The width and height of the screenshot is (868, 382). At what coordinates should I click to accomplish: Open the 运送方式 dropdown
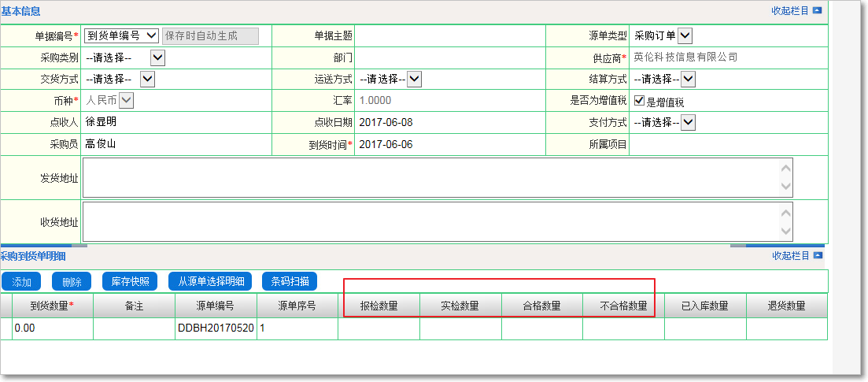[x=414, y=79]
